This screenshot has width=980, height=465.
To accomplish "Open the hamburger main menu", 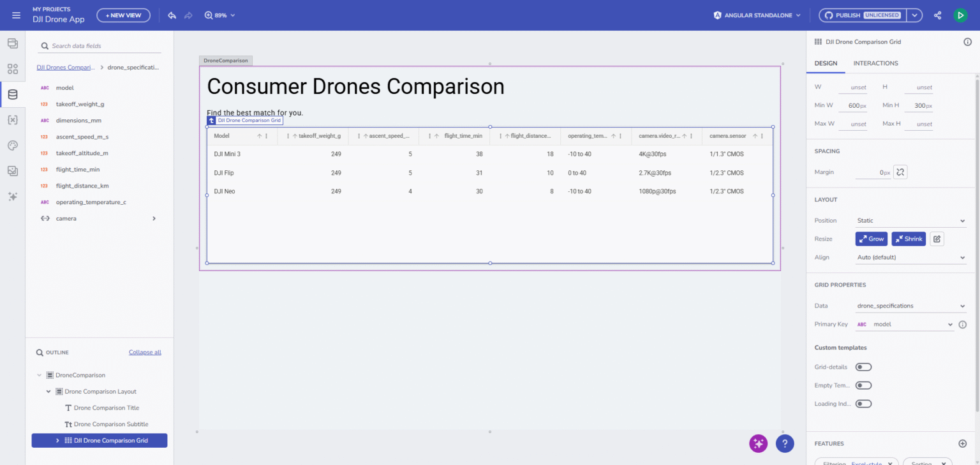I will (17, 15).
